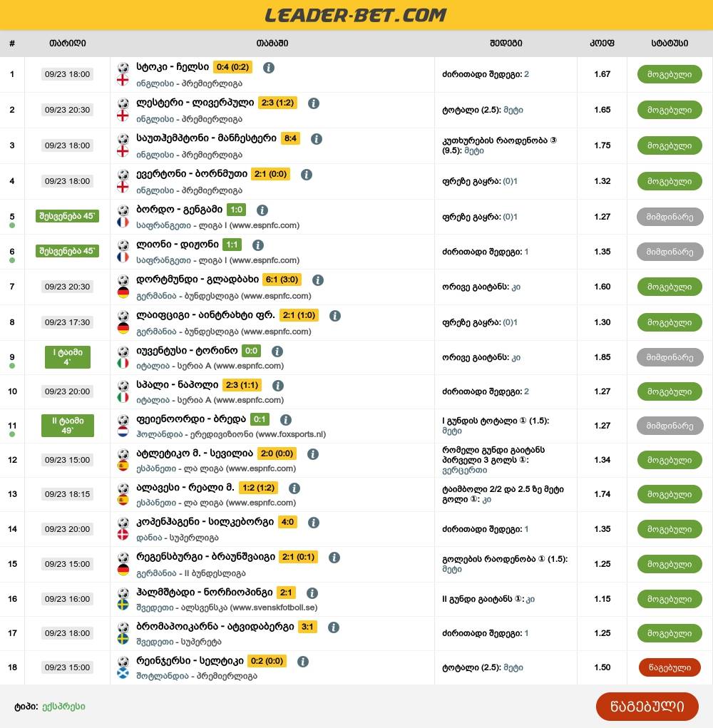Click bet outcome ორივე გაიტანს in დორტმუნდი row

pos(481,287)
